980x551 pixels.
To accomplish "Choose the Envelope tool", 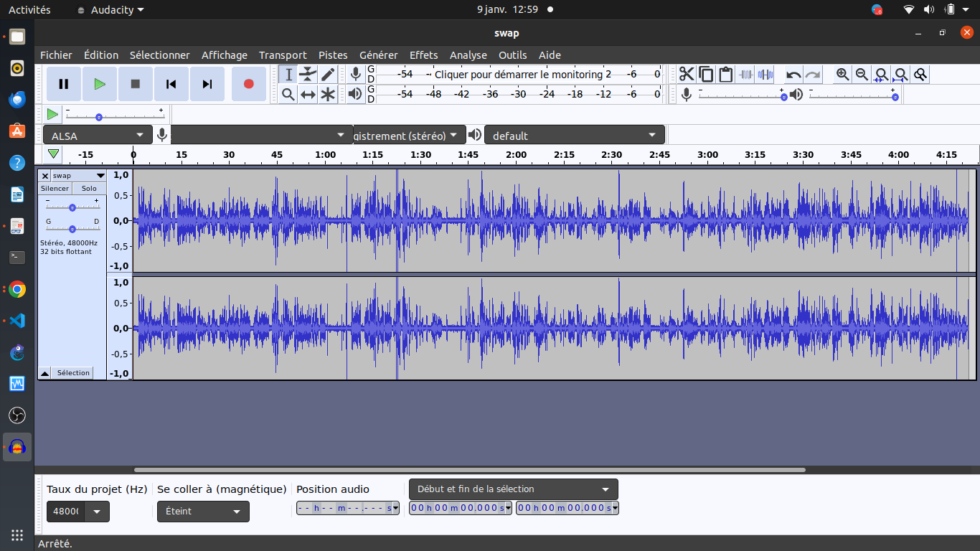I will coord(308,75).
